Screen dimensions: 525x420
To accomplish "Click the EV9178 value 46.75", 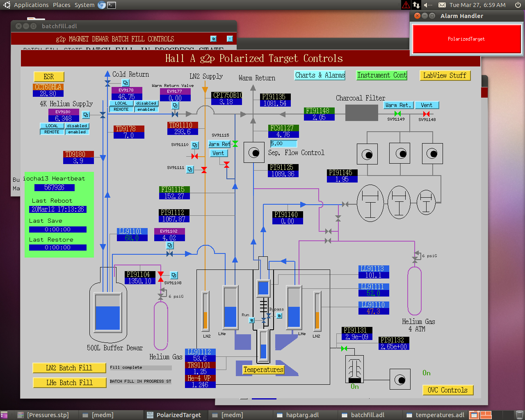I will 126,97.
